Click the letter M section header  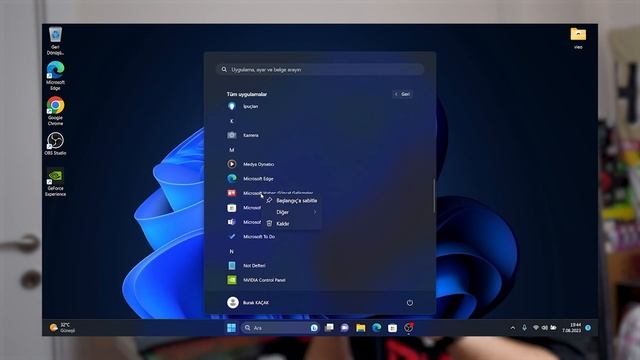(x=231, y=150)
